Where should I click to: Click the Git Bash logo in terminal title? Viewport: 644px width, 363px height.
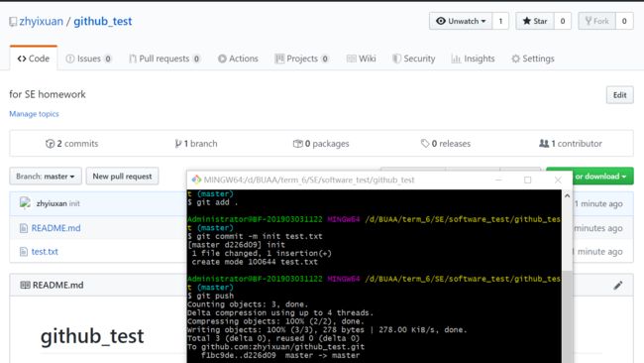tap(196, 180)
